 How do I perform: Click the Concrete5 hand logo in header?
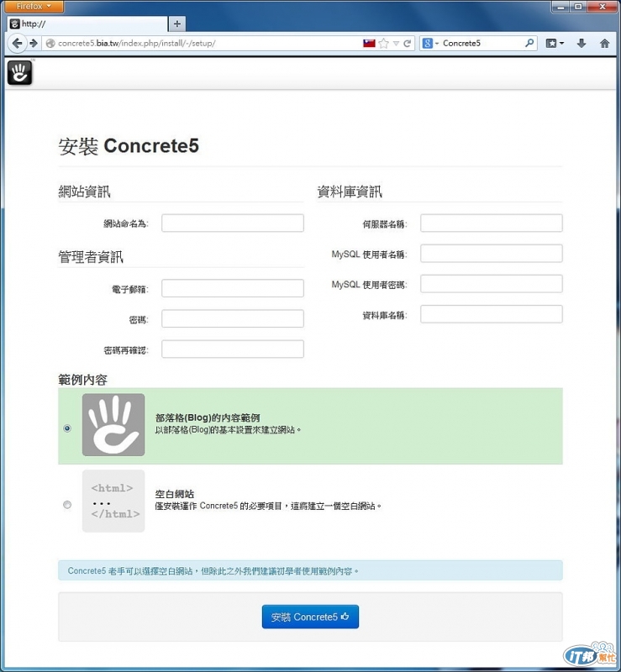tap(19, 72)
